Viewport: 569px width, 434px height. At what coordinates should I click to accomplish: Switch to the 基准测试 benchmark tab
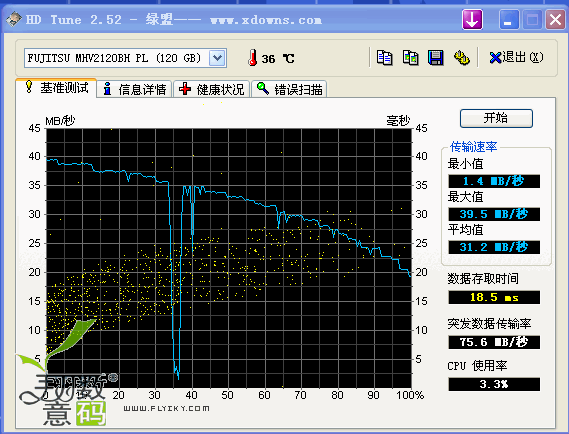tap(56, 88)
